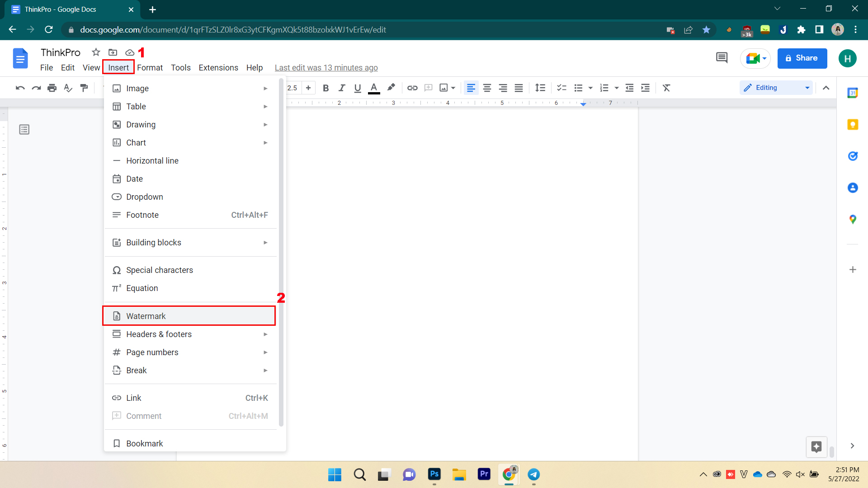Click the Telegram icon in taskbar
868x488 pixels.
point(534,474)
